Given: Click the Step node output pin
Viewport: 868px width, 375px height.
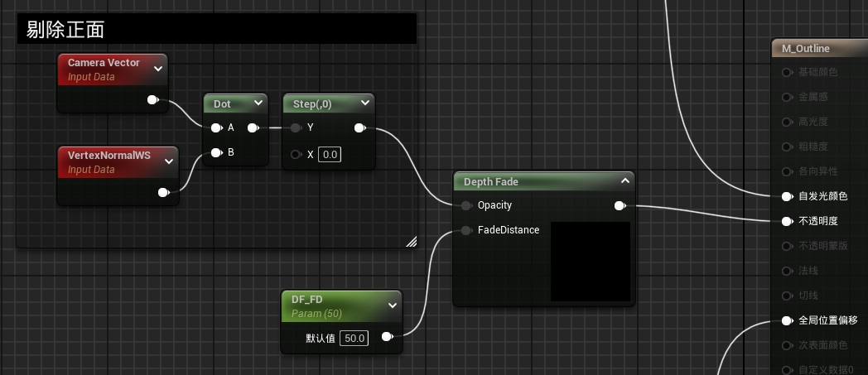Looking at the screenshot, I should point(359,128).
